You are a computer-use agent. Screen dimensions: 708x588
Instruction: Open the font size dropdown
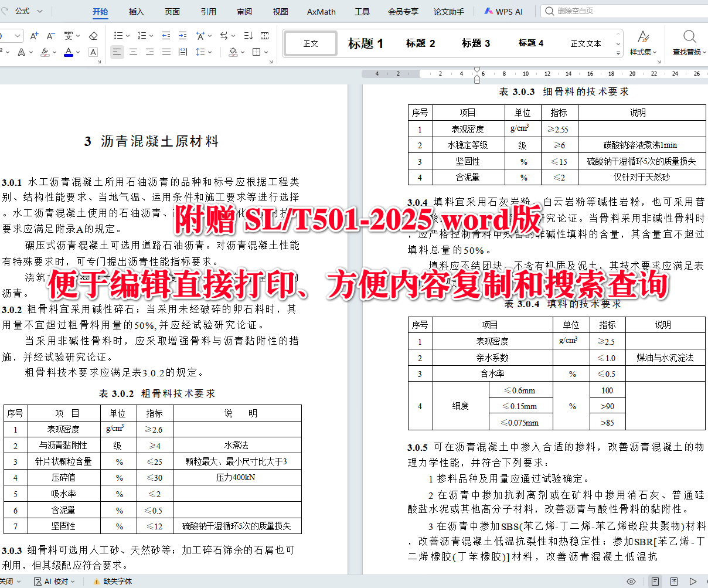pos(18,36)
